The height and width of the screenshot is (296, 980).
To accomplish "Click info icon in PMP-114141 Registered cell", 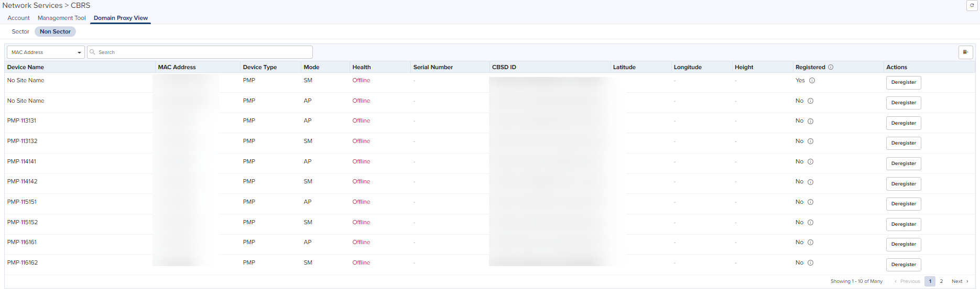I will click(x=810, y=162).
